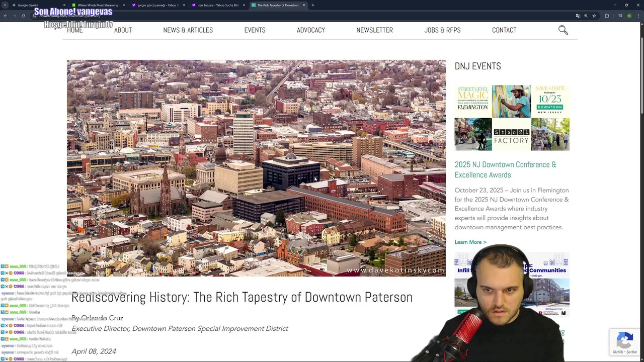Click the zoom magnifier icon in address bar
Image resolution: width=644 pixels, height=362 pixels.
point(586,16)
